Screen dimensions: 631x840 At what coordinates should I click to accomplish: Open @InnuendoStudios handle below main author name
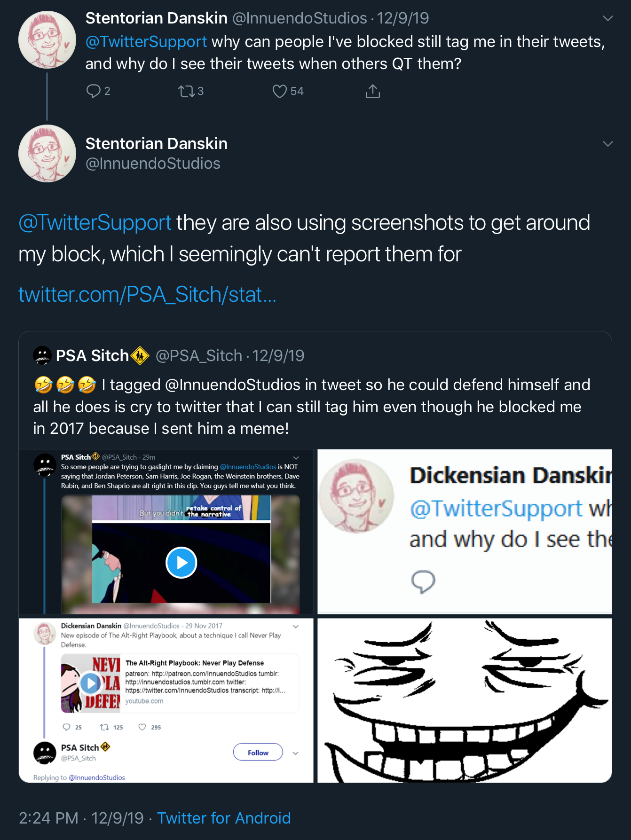click(153, 163)
